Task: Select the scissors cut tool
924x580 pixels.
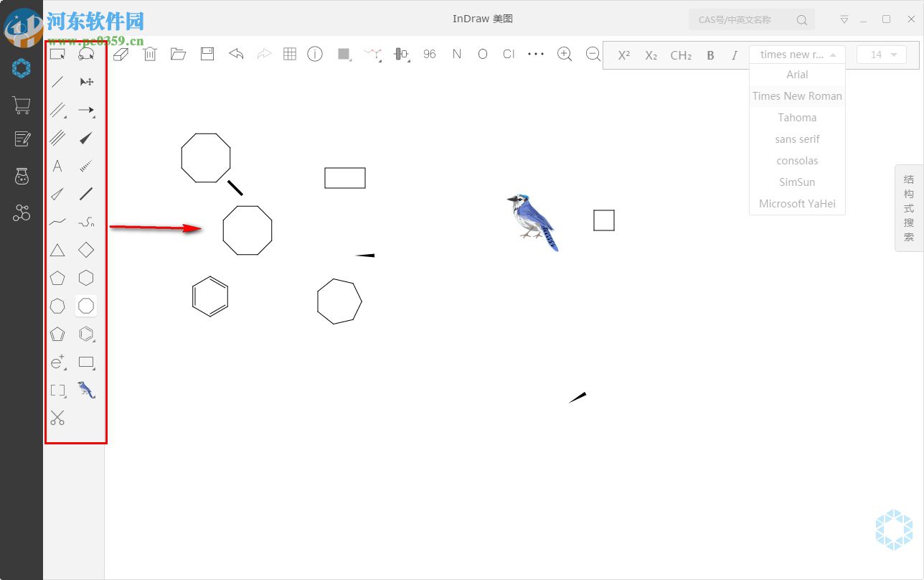Action: click(x=57, y=417)
